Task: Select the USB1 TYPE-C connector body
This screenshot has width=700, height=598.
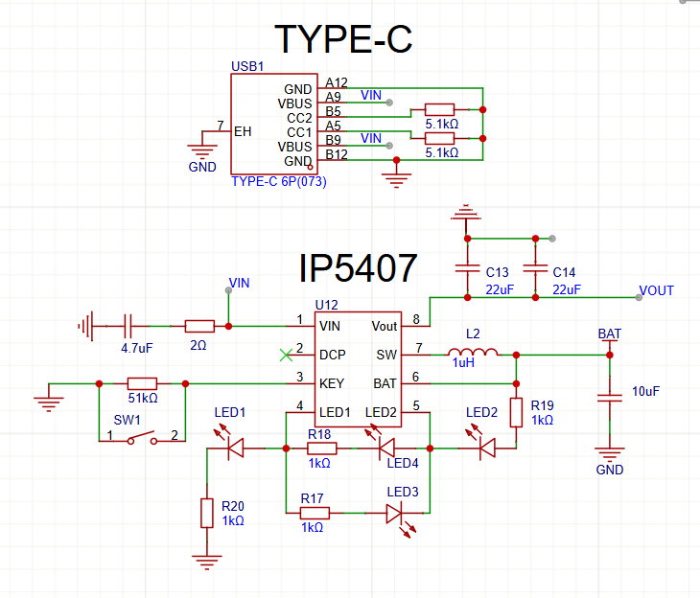Action: pyautogui.click(x=273, y=125)
